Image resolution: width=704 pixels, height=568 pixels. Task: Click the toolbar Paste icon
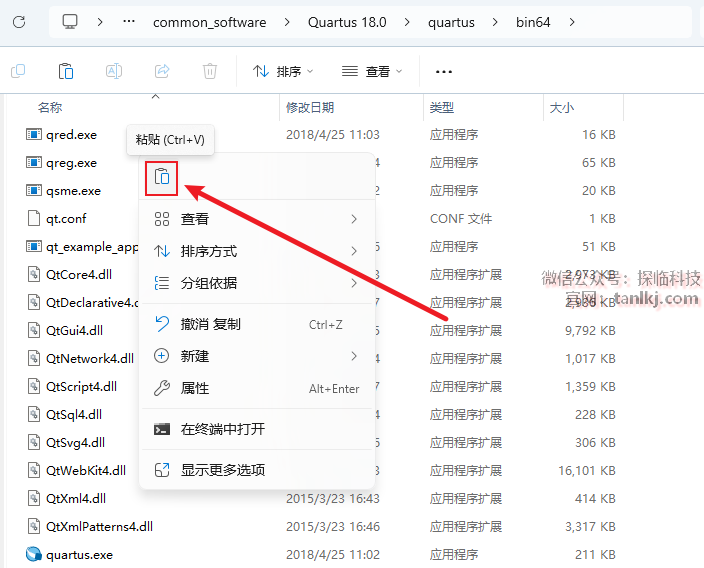[66, 71]
